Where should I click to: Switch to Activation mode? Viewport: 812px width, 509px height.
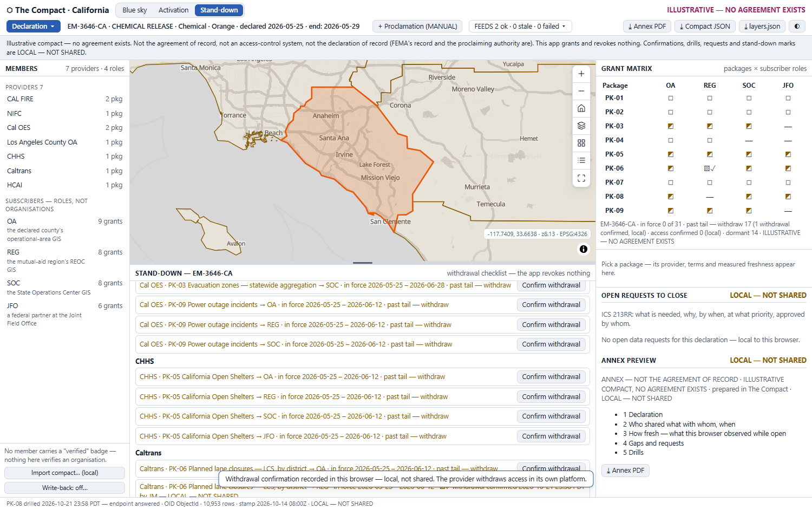(173, 10)
